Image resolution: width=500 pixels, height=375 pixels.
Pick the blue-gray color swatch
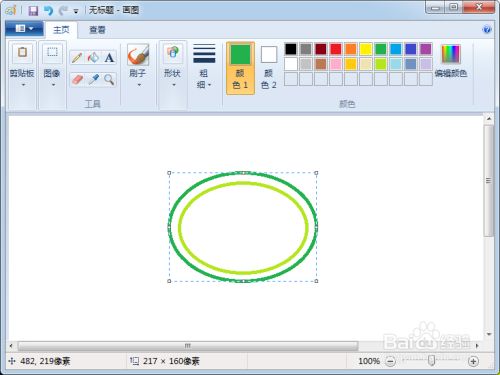(x=411, y=64)
